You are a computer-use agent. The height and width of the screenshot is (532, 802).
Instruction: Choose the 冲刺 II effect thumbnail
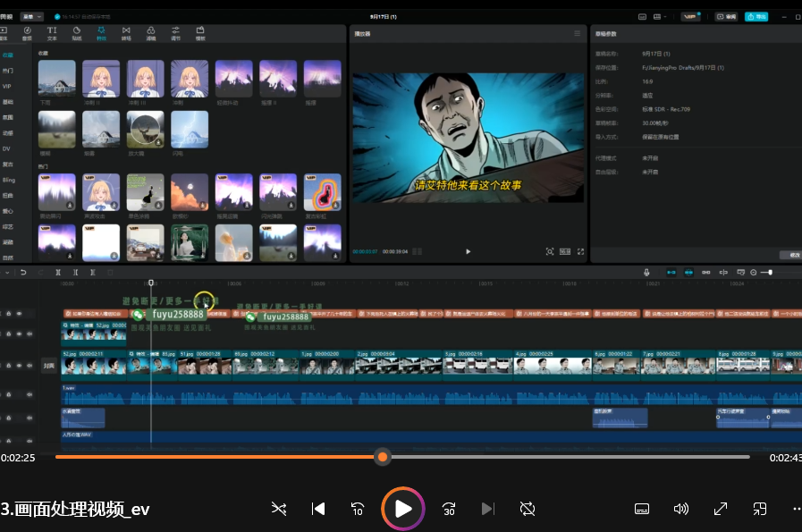coord(101,79)
